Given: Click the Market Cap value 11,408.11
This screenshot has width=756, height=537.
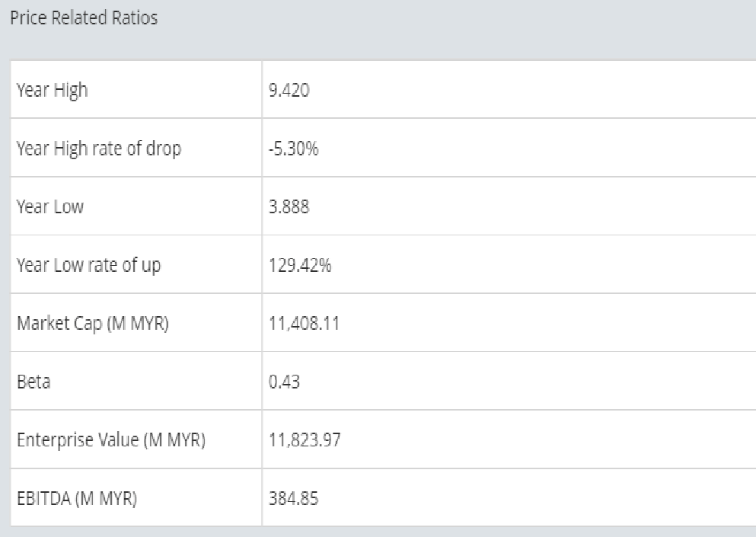Looking at the screenshot, I should coord(304,324).
